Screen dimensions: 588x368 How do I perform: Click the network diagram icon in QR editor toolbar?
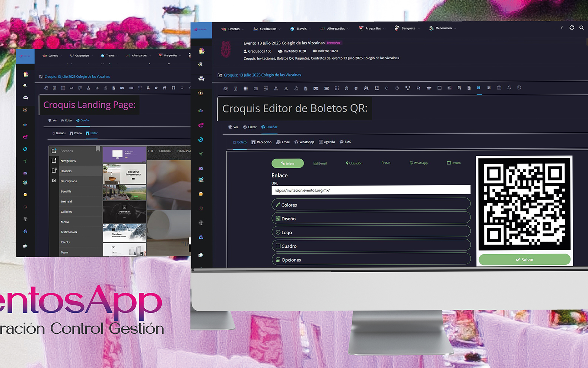coord(408,88)
